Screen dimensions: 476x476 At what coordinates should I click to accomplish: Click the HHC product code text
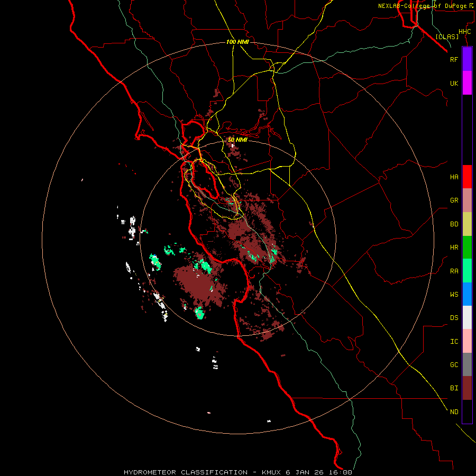pyautogui.click(x=464, y=32)
